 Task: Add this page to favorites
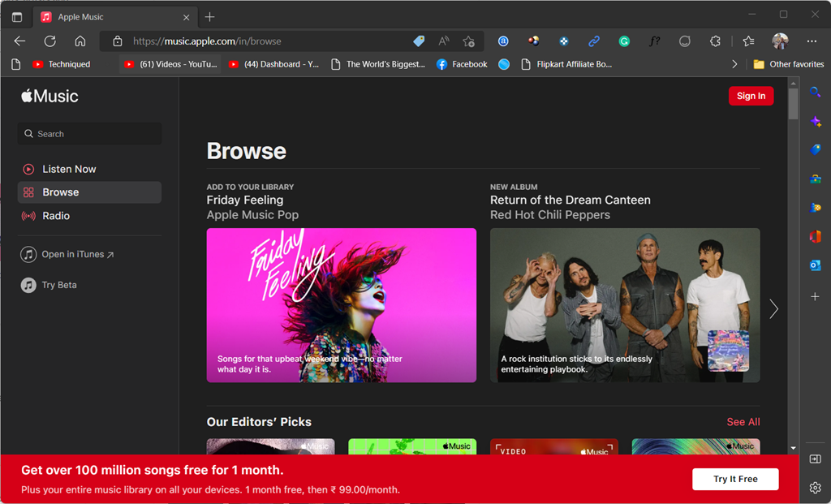pos(468,41)
